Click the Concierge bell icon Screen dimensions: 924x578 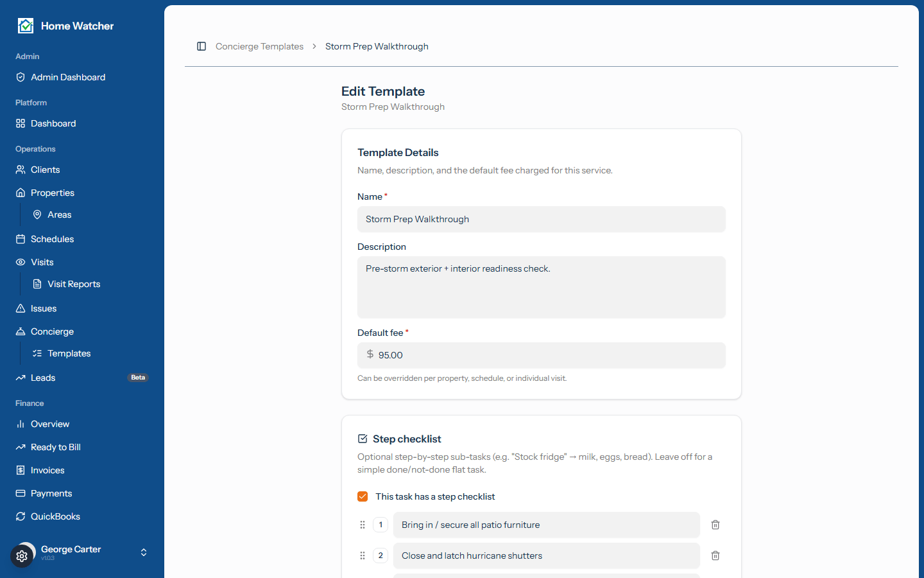coord(21,331)
